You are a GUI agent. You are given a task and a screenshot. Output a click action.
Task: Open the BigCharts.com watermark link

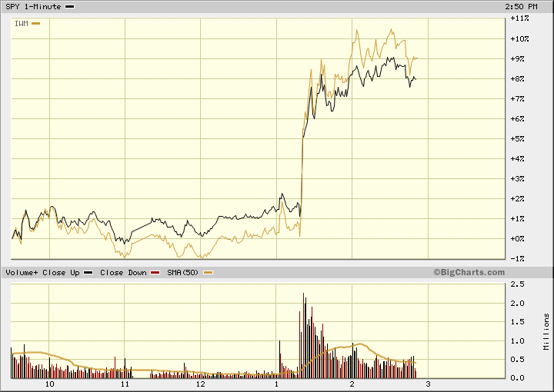(469, 272)
